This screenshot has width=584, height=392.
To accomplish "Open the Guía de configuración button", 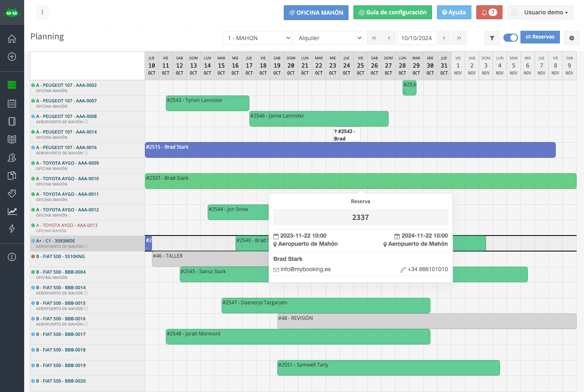I will (393, 12).
